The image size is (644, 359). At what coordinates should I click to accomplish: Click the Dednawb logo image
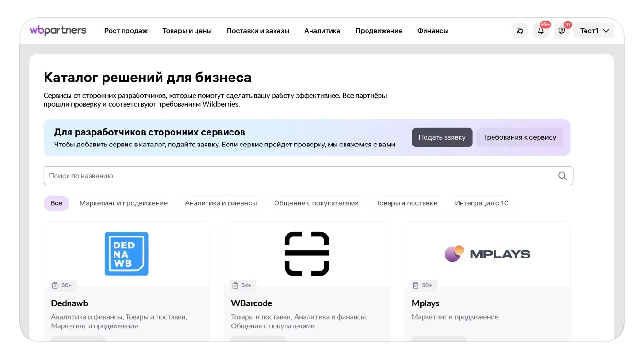pyautogui.click(x=126, y=254)
